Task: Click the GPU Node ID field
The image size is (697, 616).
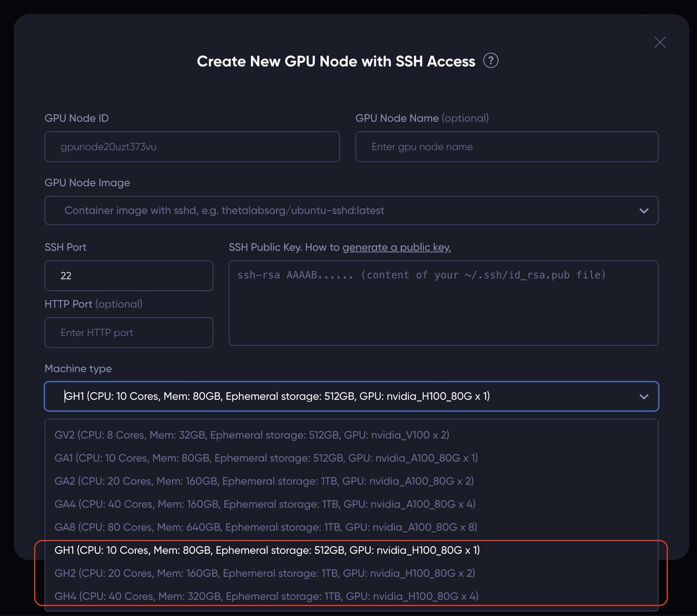Action: tap(192, 146)
